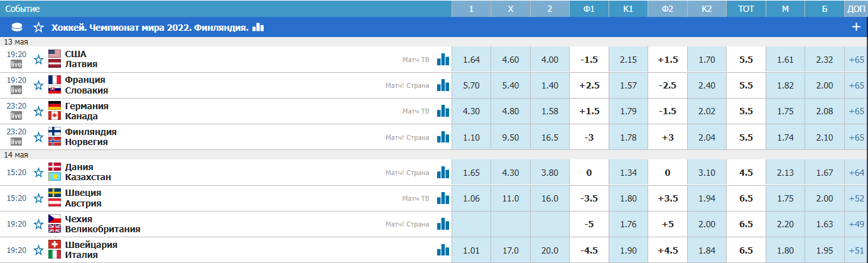Click hockey puck icon in league header

tap(17, 27)
